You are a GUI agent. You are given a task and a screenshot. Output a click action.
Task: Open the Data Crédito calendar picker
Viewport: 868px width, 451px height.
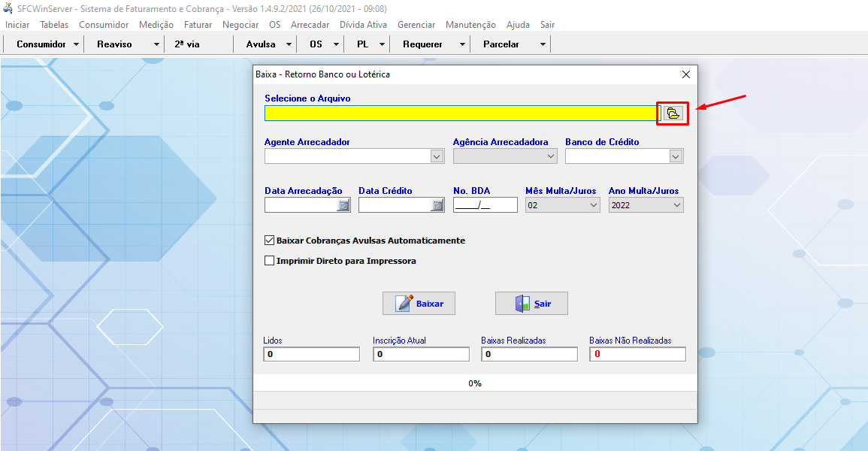pos(437,205)
